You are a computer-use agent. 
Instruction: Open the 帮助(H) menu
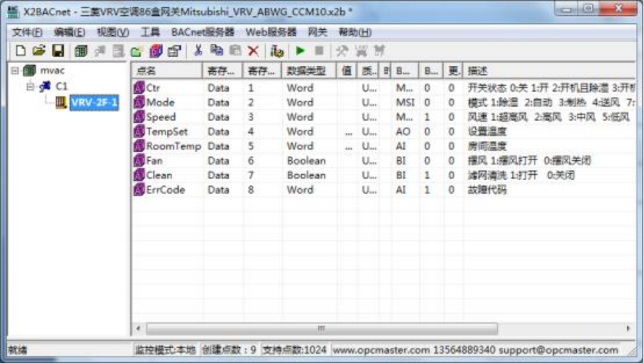[x=355, y=32]
